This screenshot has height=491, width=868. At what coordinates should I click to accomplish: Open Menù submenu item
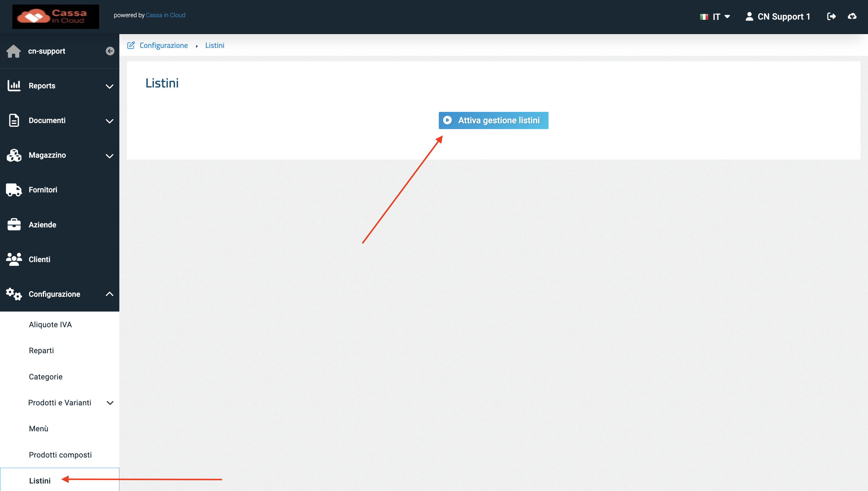pos(38,429)
